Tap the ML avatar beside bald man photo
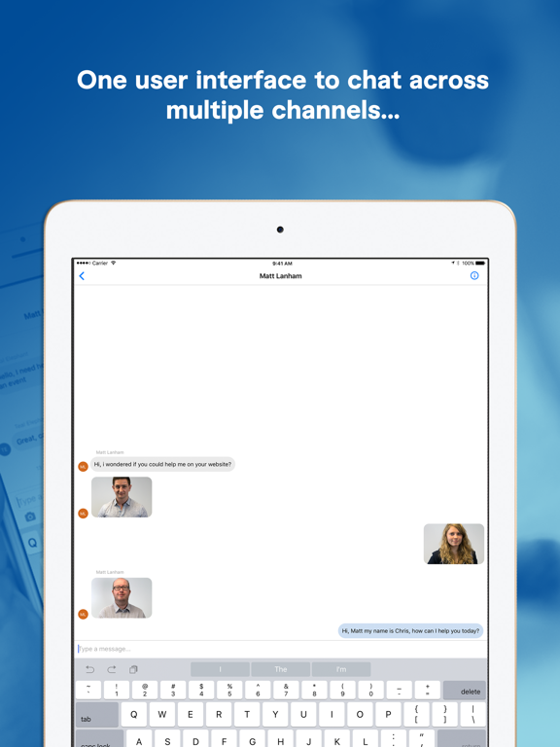Image resolution: width=560 pixels, height=747 pixels. click(x=83, y=614)
